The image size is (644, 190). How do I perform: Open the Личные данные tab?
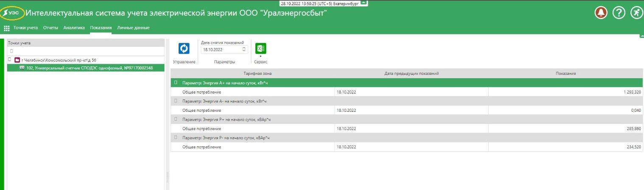coord(133,28)
